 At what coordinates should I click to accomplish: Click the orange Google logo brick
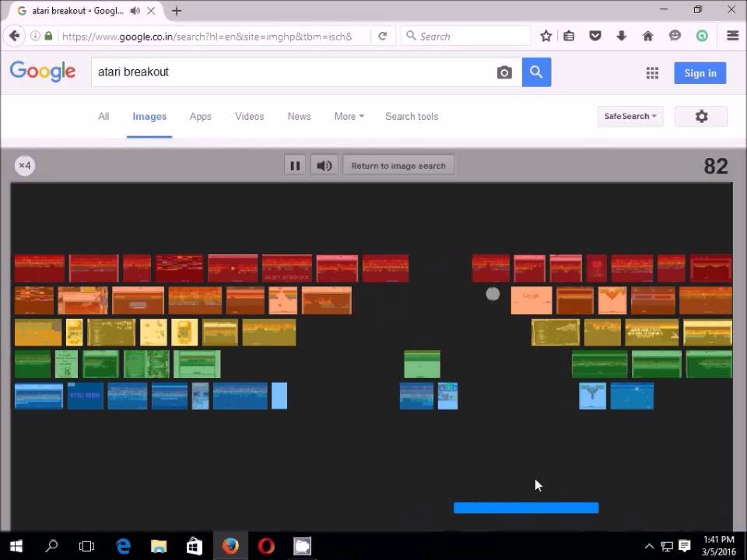(x=531, y=300)
